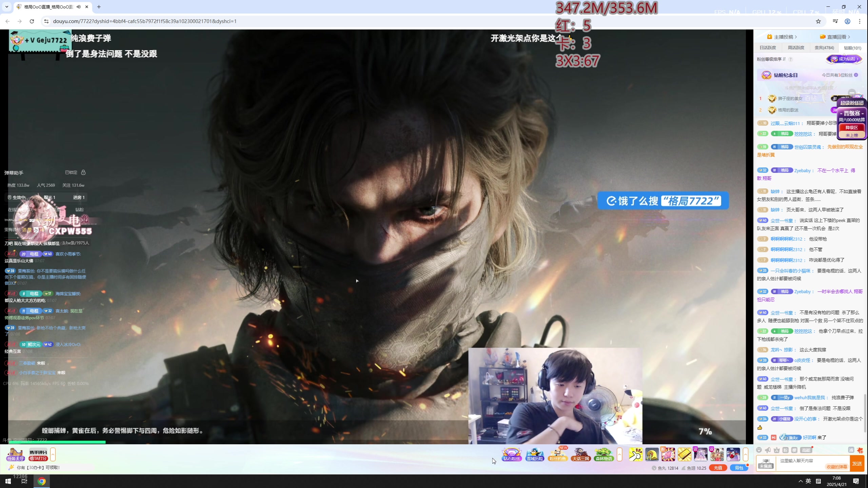Click the emoji smiley icon in chat toolbar
Viewport: 868px width, 488px height.
[759, 450]
